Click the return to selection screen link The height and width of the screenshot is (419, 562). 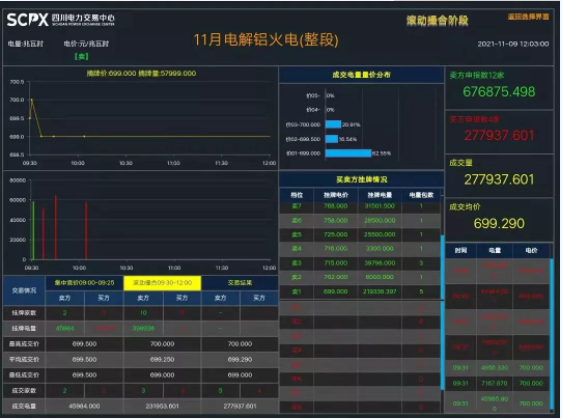[x=528, y=17]
